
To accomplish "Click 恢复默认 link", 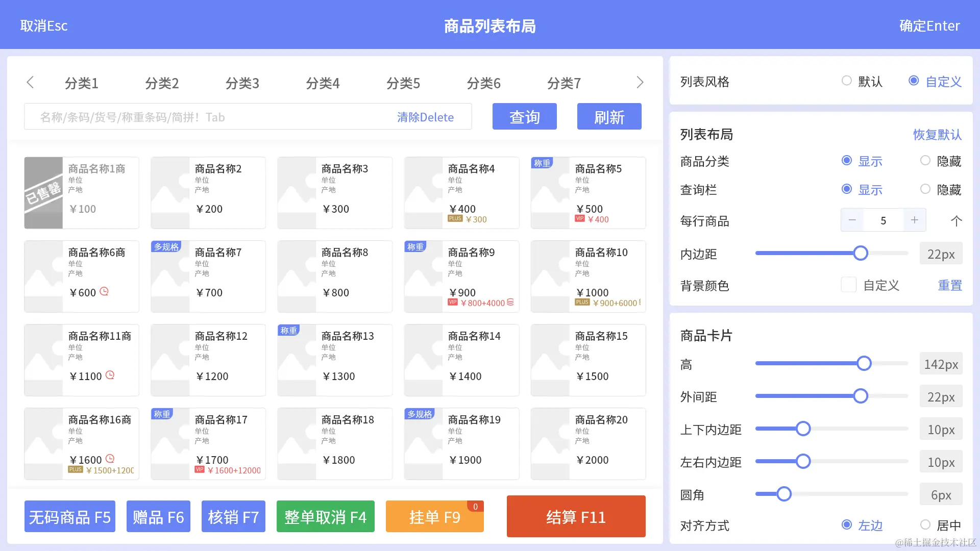I will click(937, 134).
